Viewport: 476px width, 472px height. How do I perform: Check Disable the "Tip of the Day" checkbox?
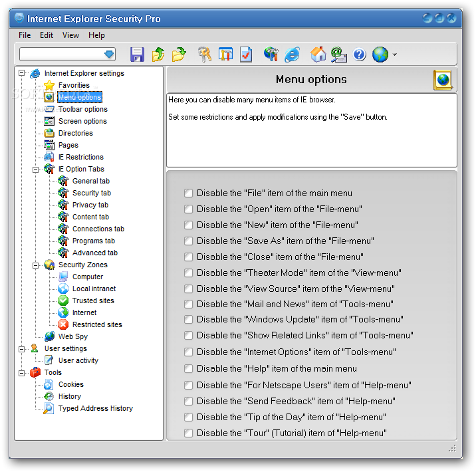click(x=189, y=417)
